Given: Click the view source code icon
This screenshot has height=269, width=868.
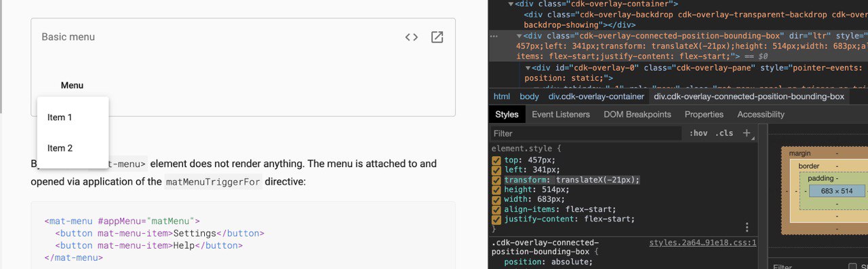Looking at the screenshot, I should coord(411,37).
